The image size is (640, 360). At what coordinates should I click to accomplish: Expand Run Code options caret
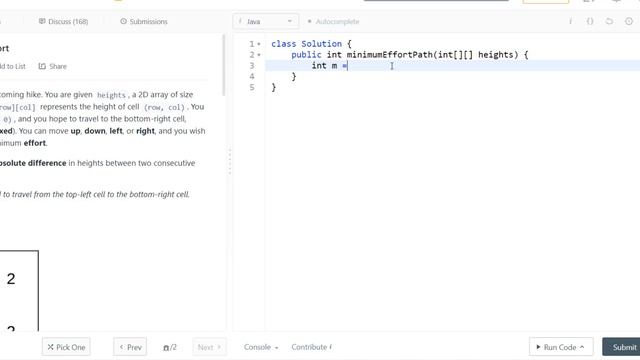pos(582,347)
